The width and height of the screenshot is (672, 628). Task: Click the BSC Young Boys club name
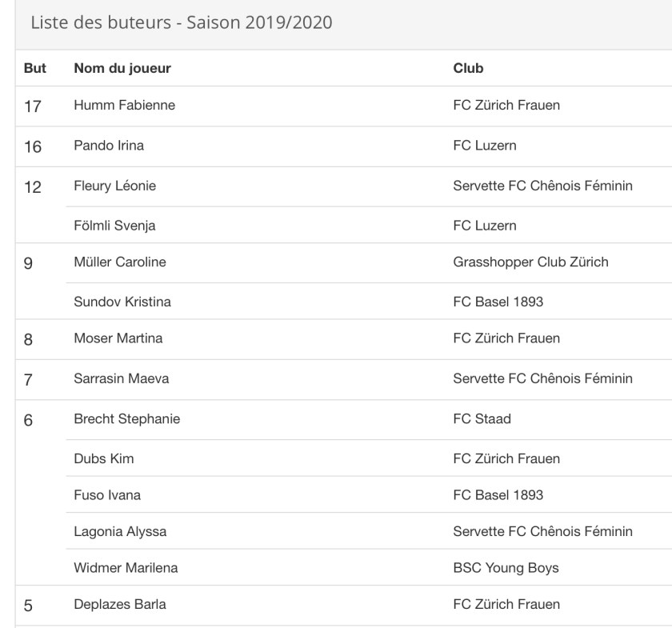click(x=506, y=568)
